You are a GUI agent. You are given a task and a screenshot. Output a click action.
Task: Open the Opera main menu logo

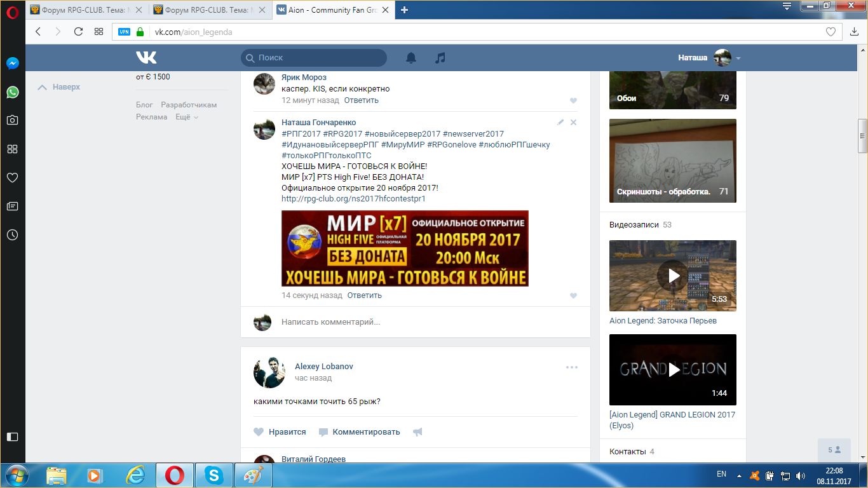(x=12, y=12)
